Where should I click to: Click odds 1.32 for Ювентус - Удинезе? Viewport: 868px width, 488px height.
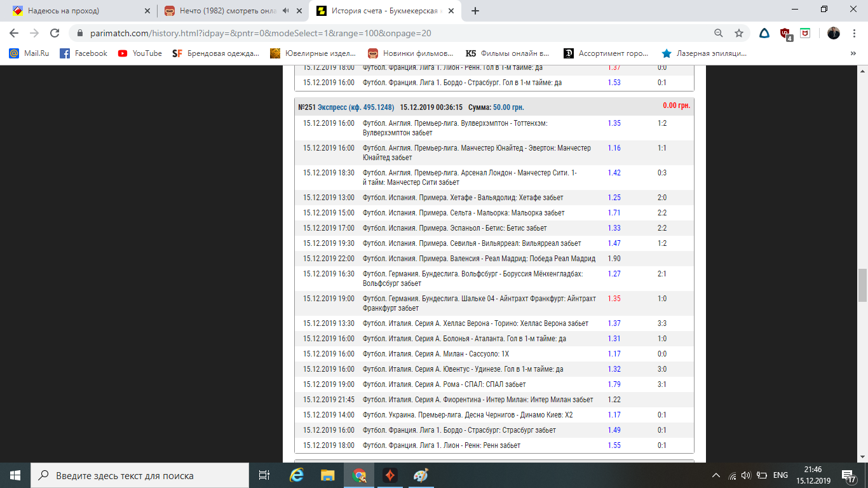pyautogui.click(x=614, y=369)
